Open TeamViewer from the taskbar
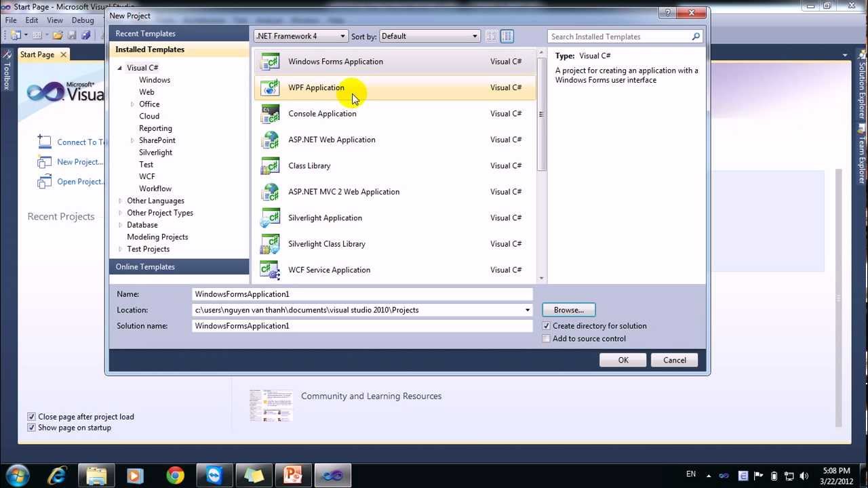This screenshot has height=488, width=868. (214, 475)
